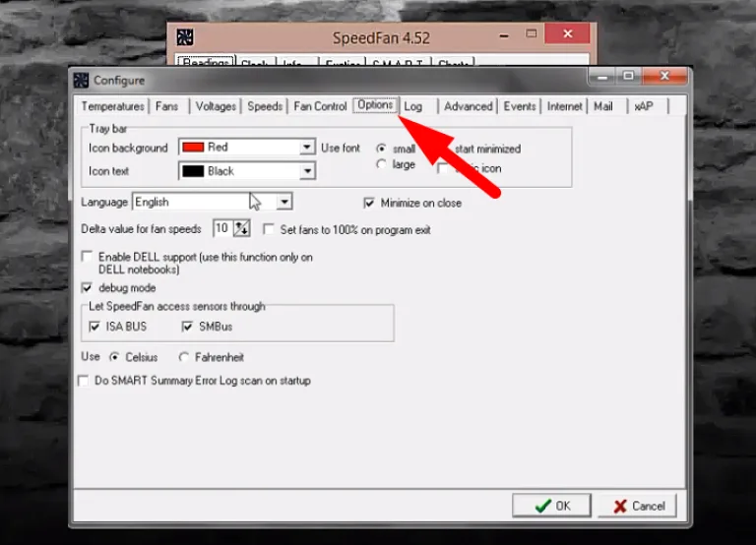This screenshot has width=756, height=545.
Task: Open the Events tab
Action: pyautogui.click(x=520, y=106)
